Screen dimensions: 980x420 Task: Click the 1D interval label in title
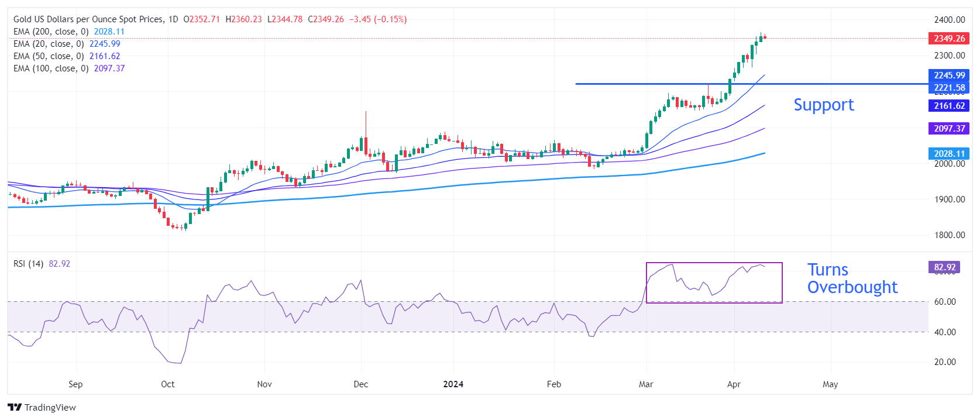(x=173, y=19)
